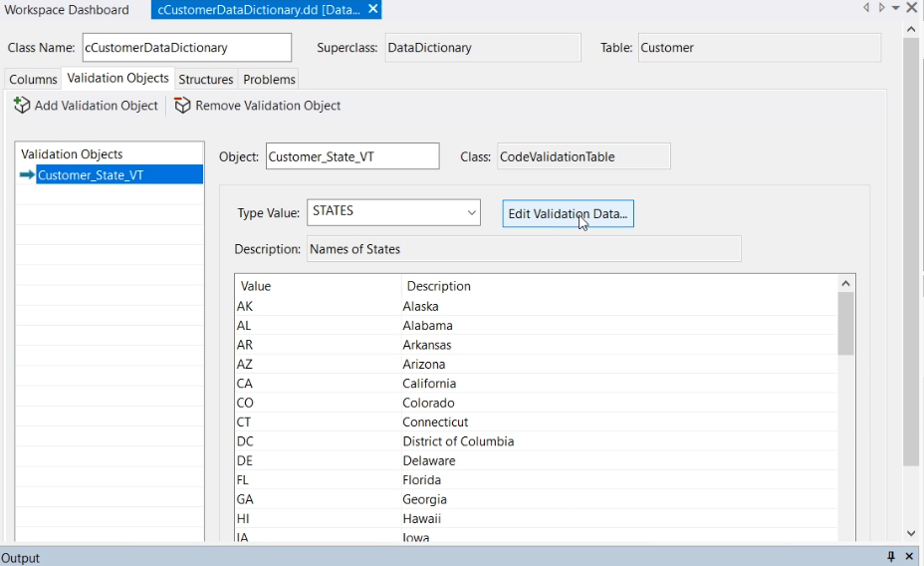924x566 pixels.
Task: Click the Value column header
Action: pyautogui.click(x=317, y=286)
